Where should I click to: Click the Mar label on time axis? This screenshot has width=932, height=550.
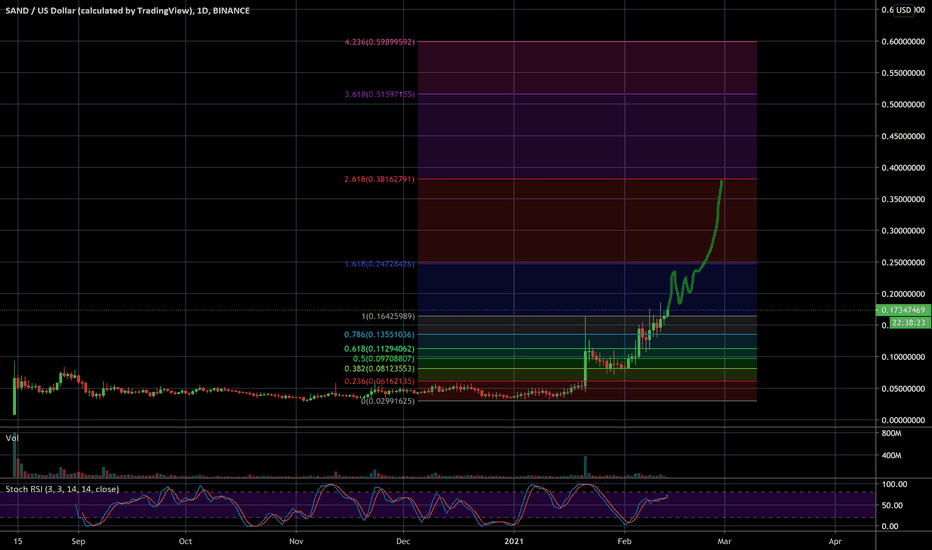coord(724,541)
